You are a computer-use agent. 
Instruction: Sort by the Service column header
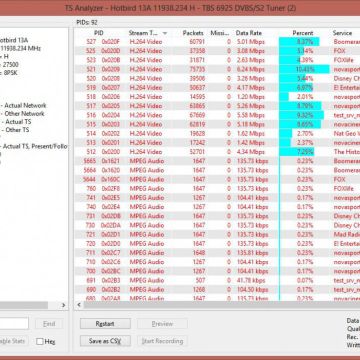(x=342, y=33)
